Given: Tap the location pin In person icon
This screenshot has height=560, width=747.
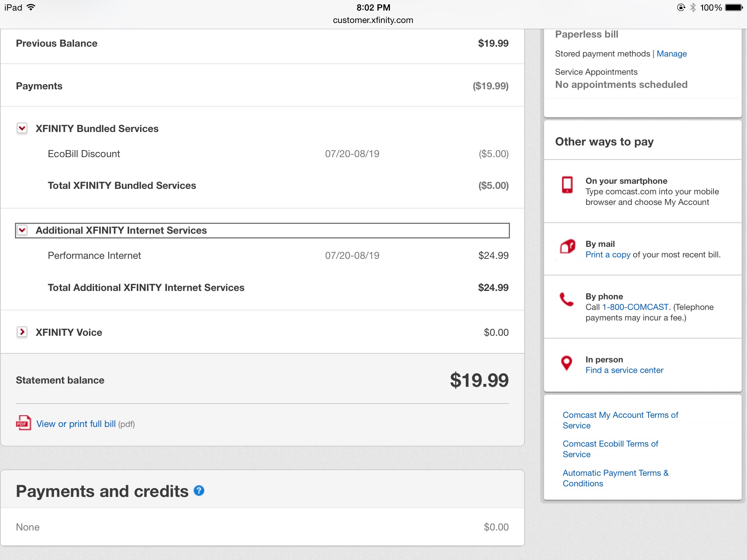Looking at the screenshot, I should pyautogui.click(x=566, y=363).
